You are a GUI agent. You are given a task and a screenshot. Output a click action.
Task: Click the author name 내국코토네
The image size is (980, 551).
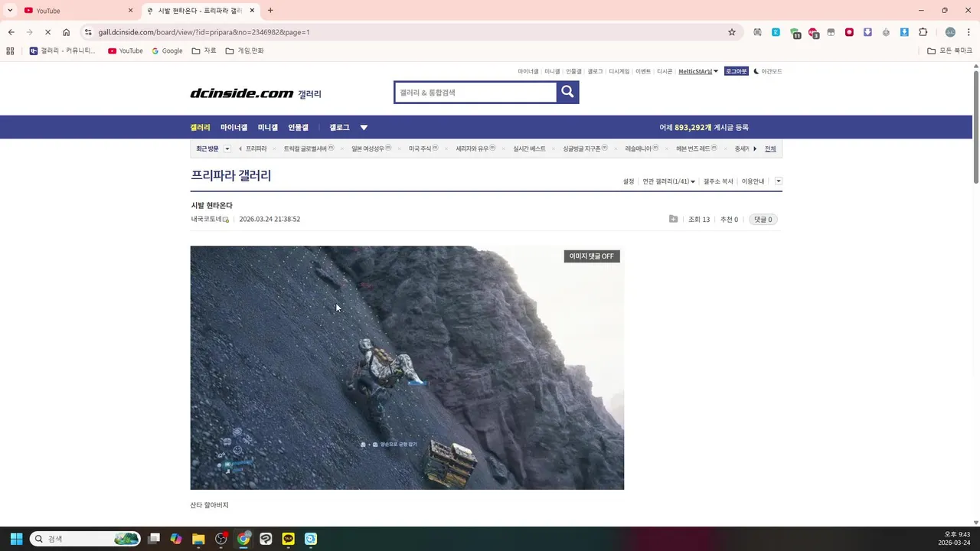point(207,219)
